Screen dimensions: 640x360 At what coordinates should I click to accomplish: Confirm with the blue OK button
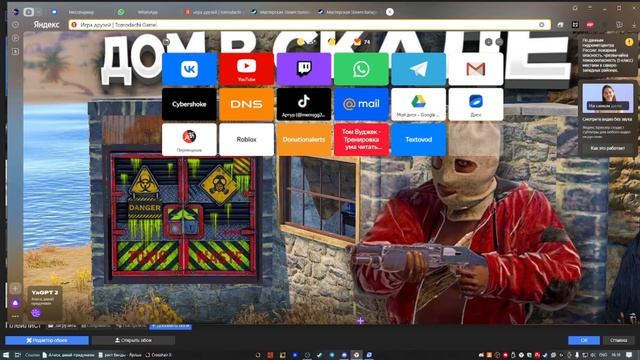[x=584, y=340]
